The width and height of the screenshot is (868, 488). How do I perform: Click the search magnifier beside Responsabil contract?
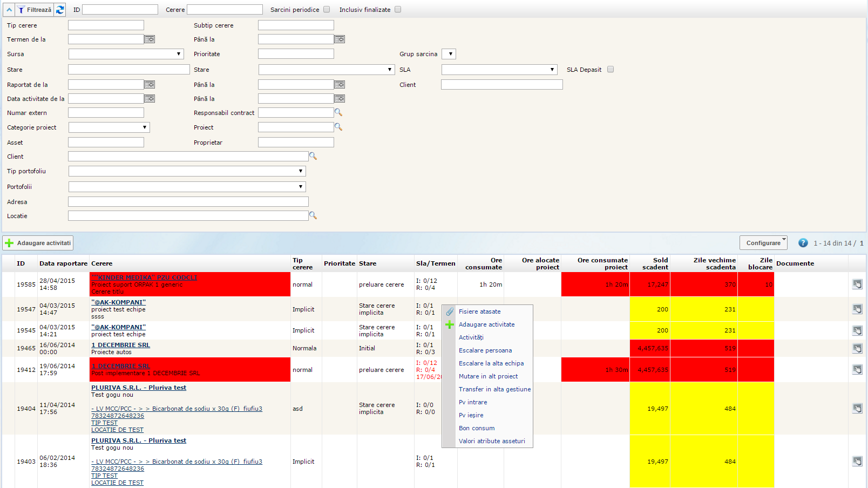coord(338,112)
